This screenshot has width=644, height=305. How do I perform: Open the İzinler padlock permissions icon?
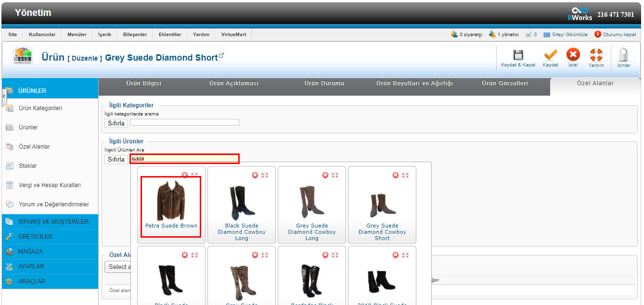coord(623,54)
